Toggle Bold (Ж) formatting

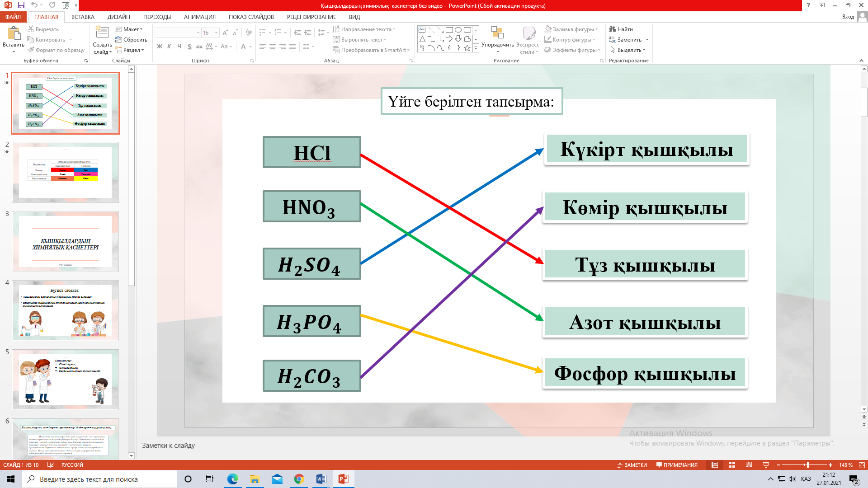tap(159, 47)
